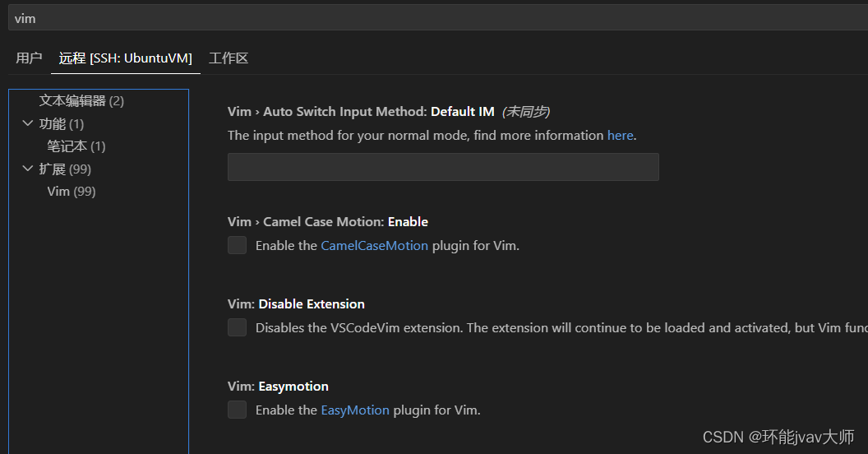This screenshot has width=868, height=454.
Task: Select the 远程 [SSH: UbuntuVM] tab
Action: (126, 58)
